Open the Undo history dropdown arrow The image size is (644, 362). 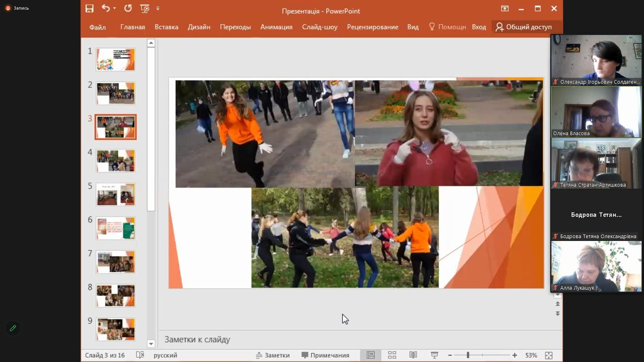tap(115, 9)
